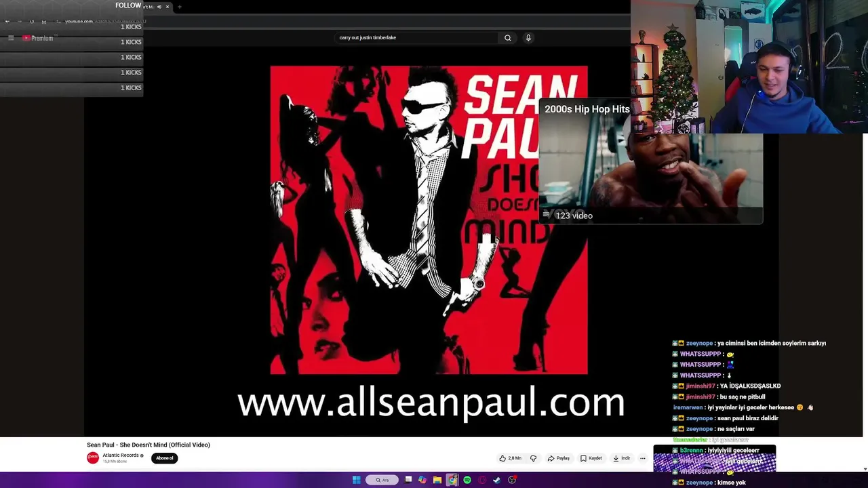
Task: Save the video with Kaydet button
Action: point(591,458)
